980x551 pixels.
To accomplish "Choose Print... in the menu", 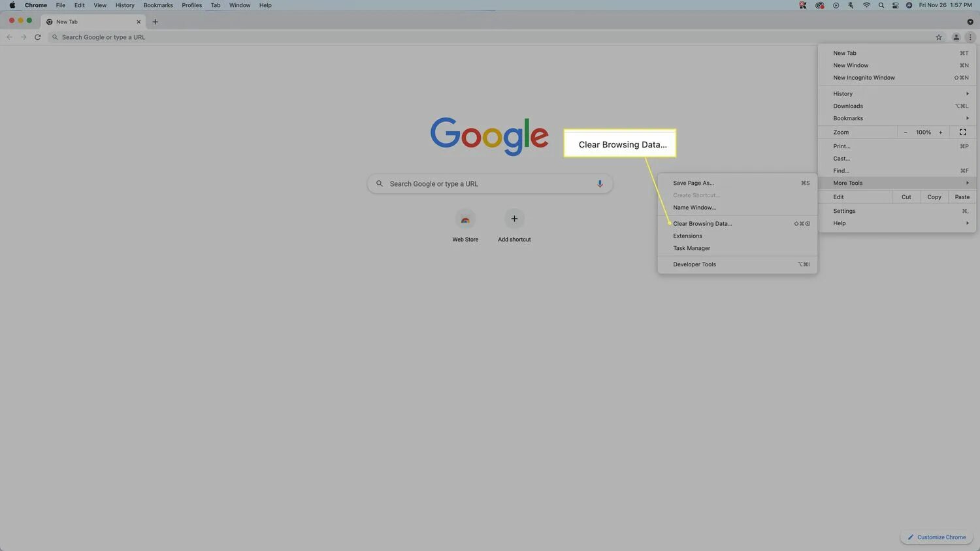I will pyautogui.click(x=897, y=146).
